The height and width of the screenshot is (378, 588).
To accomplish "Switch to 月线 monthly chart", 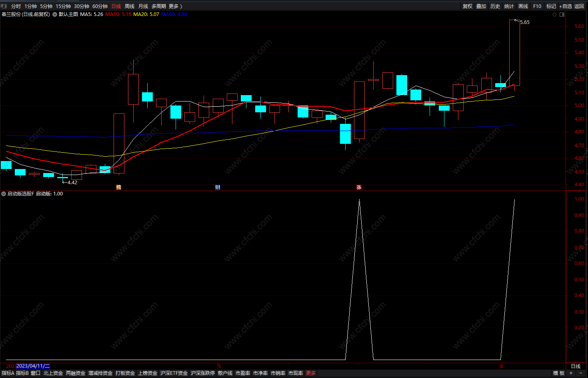I will [x=143, y=6].
